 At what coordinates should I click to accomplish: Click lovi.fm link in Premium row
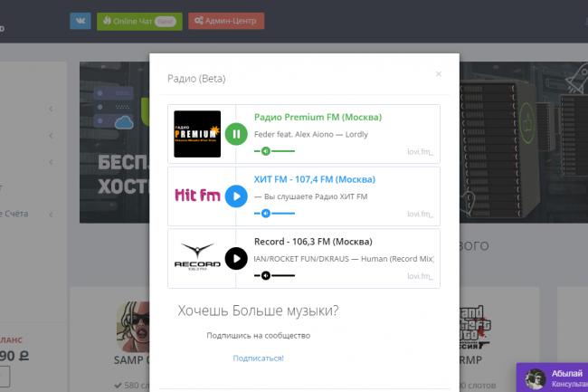point(420,151)
